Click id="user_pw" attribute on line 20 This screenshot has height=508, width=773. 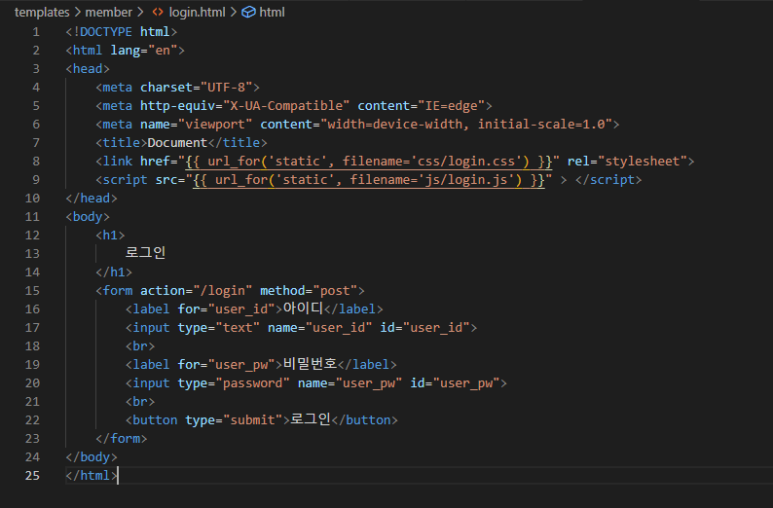[455, 383]
